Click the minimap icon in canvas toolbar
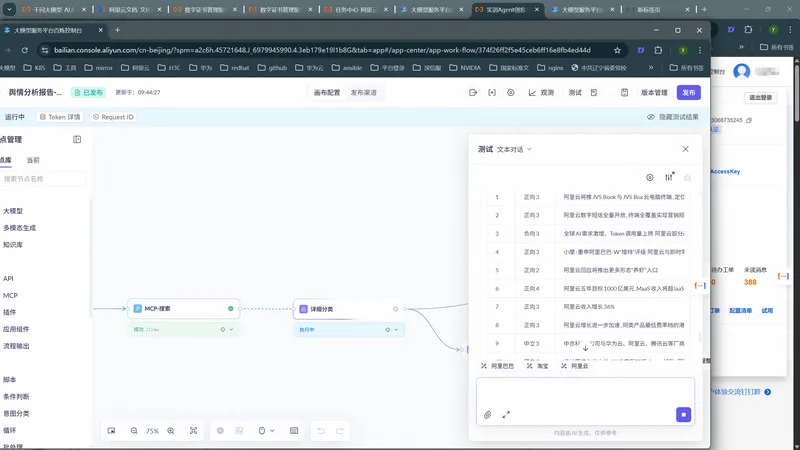Viewport: 800px width, 450px height. (111, 431)
